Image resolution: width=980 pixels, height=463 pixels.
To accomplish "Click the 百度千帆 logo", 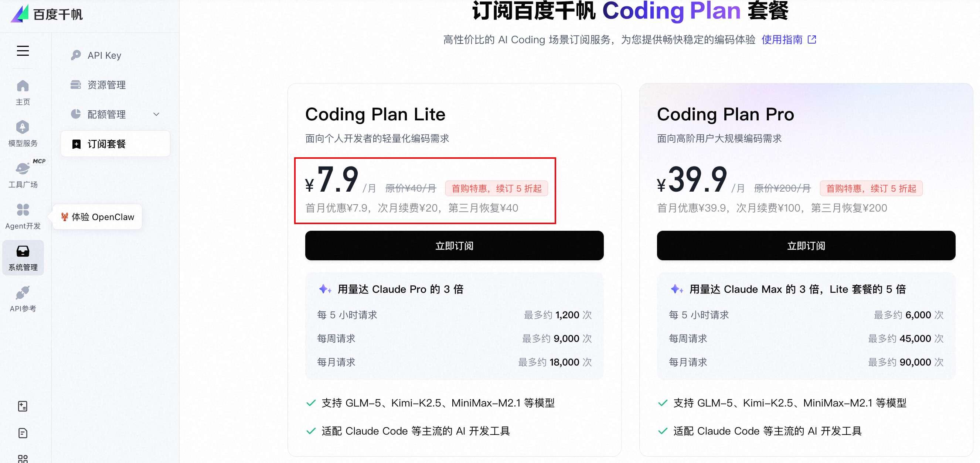I will coord(47,14).
